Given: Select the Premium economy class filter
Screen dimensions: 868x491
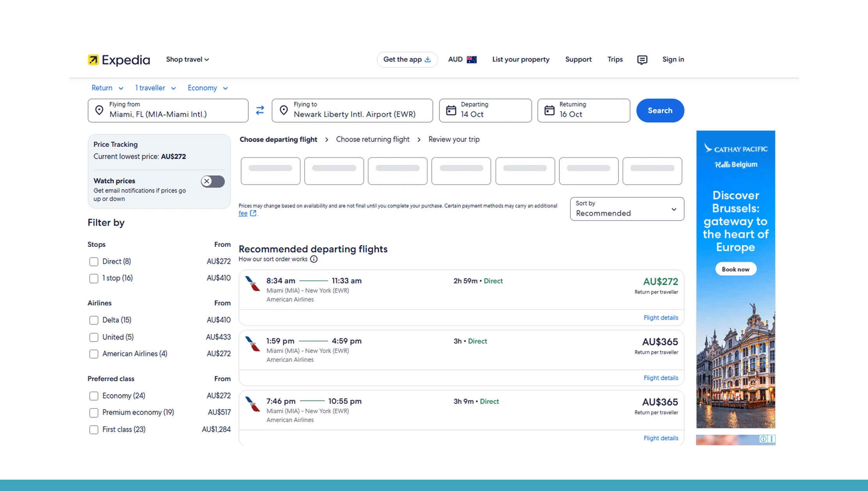Looking at the screenshot, I should tap(94, 412).
